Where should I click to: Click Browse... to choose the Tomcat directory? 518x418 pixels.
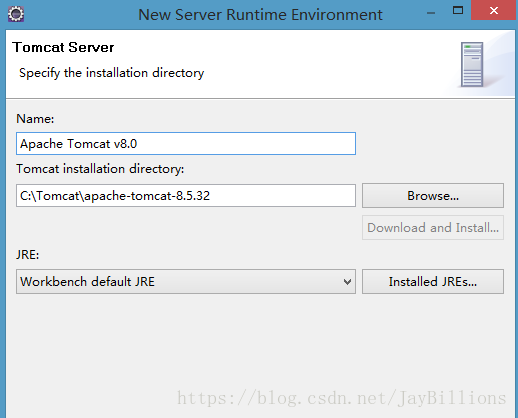tap(433, 195)
